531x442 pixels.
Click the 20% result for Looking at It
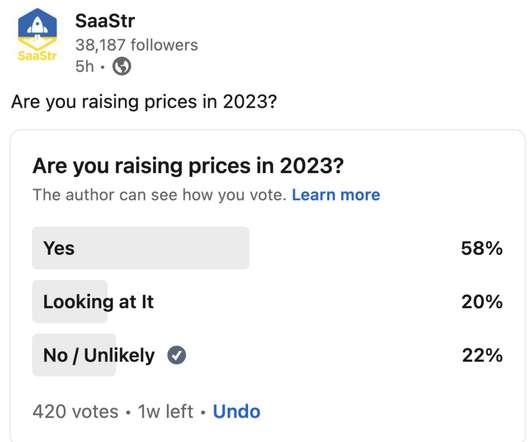pyautogui.click(x=482, y=301)
